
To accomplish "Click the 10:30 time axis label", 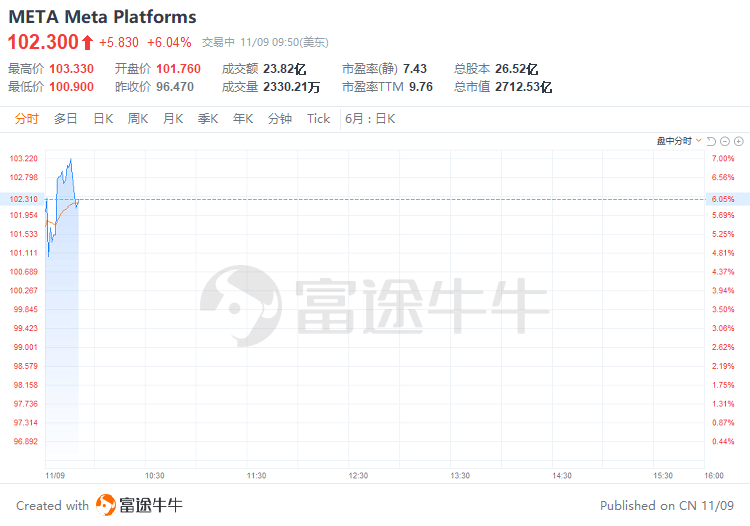I will pos(154,476).
